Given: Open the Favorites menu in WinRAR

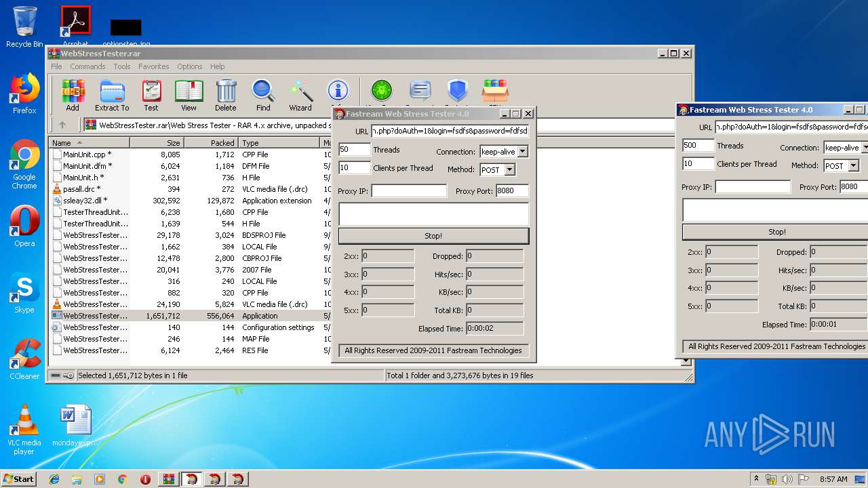Looking at the screenshot, I should (154, 66).
